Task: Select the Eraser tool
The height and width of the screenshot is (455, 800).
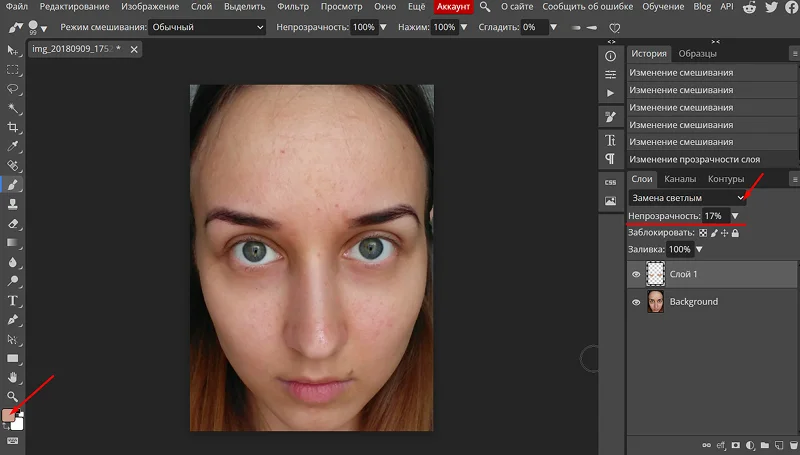Action: [13, 223]
